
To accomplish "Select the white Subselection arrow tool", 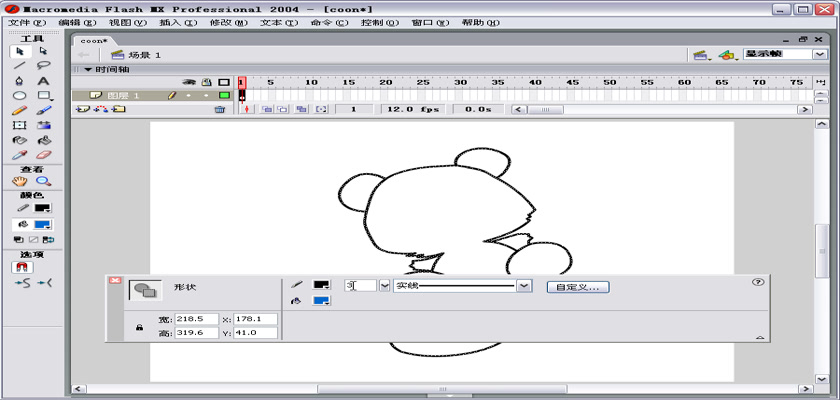I will click(43, 51).
